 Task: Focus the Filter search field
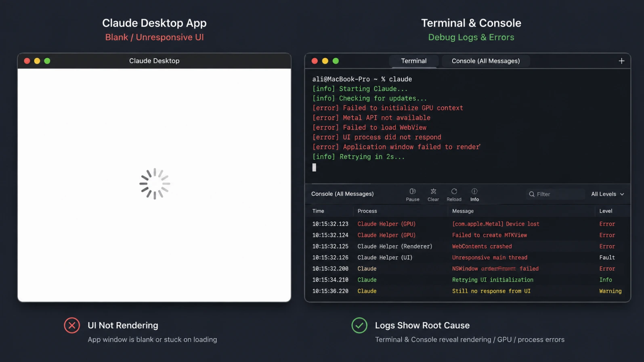pyautogui.click(x=555, y=194)
